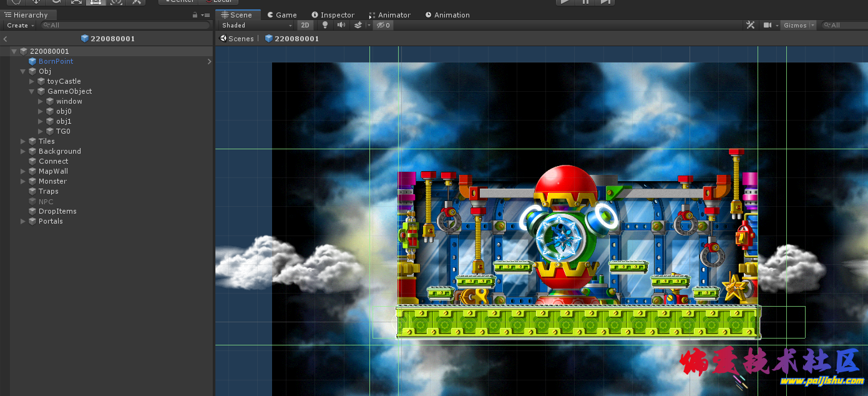This screenshot has width=868, height=396.
Task: Switch to the Game tab
Action: pyautogui.click(x=282, y=15)
